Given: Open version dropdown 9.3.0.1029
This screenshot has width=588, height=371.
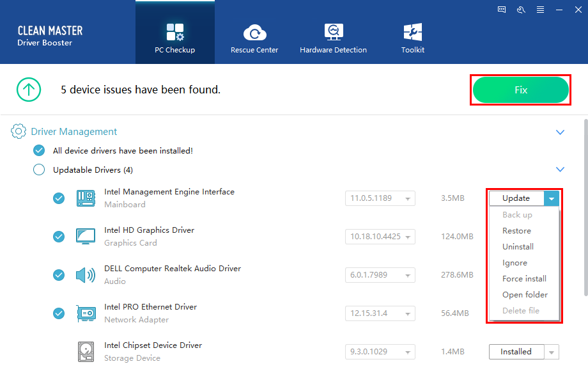Looking at the screenshot, I should 380,352.
